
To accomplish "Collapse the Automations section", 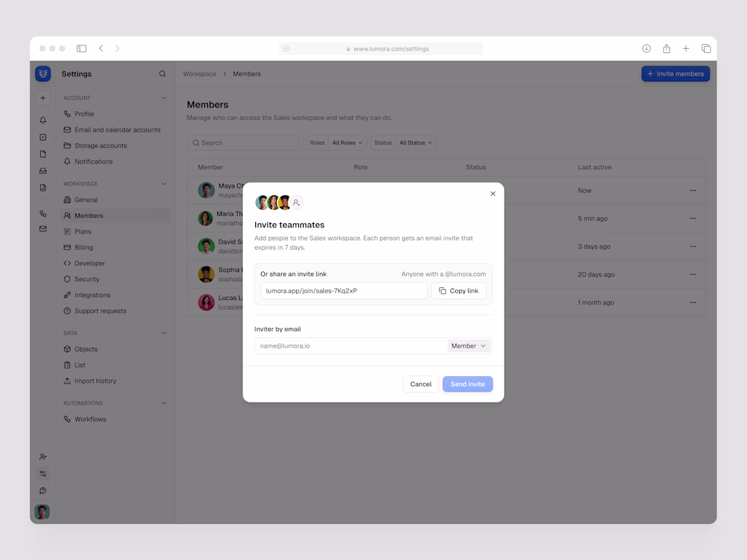I will pyautogui.click(x=164, y=403).
